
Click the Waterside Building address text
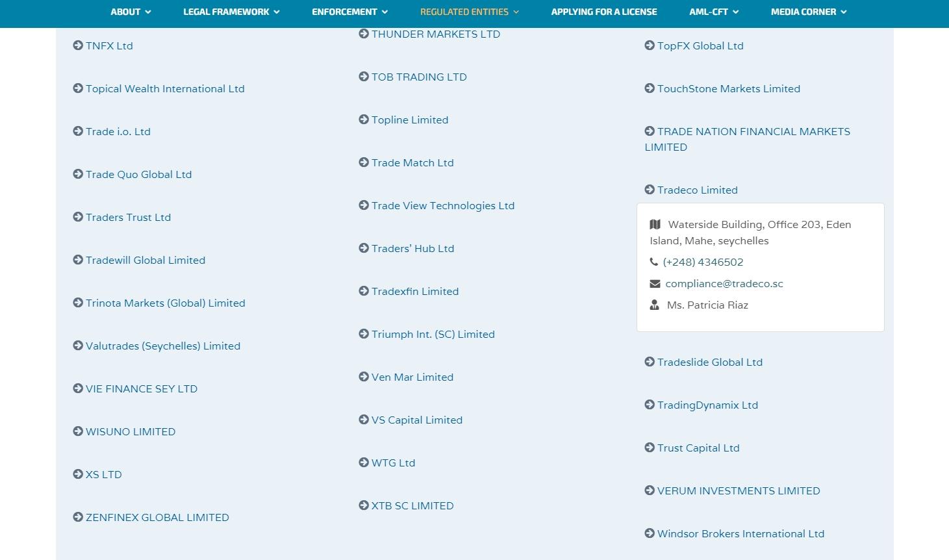tap(750, 232)
